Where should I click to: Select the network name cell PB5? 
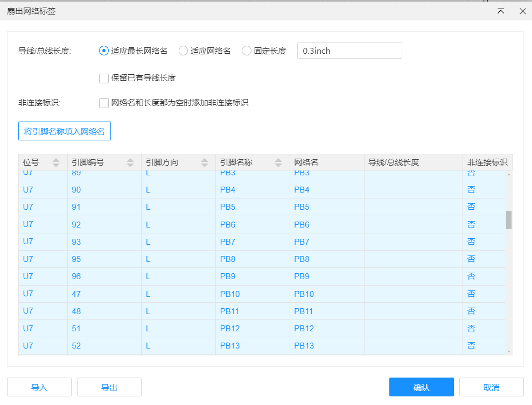coord(327,207)
